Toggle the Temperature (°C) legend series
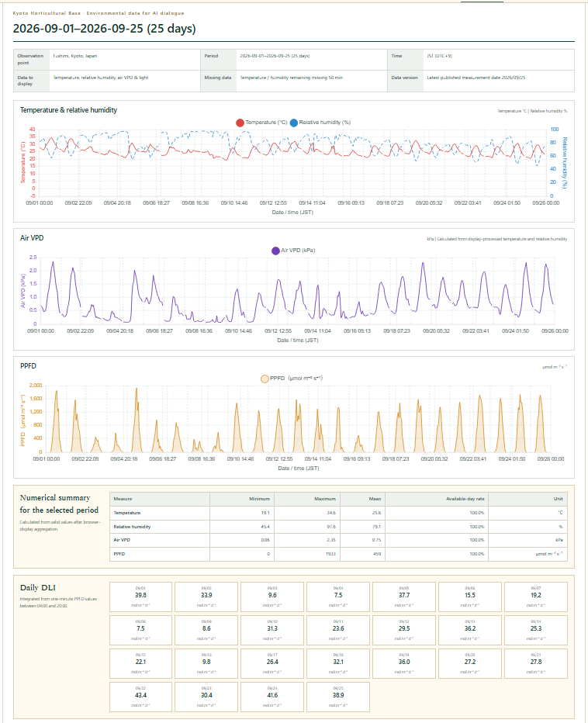Image resolution: width=588 pixels, height=723 pixels. coord(261,123)
